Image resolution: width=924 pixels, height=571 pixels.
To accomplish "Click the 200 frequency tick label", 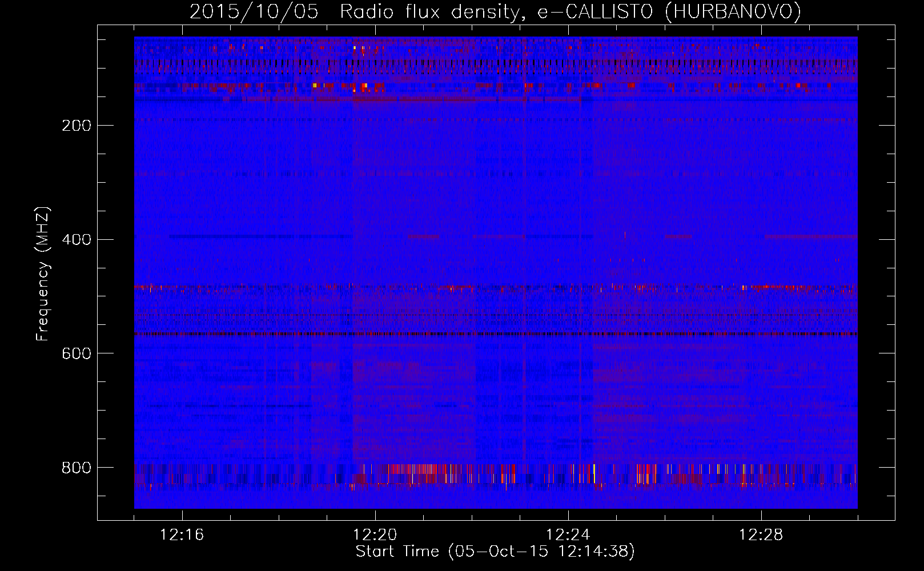I will pos(77,126).
